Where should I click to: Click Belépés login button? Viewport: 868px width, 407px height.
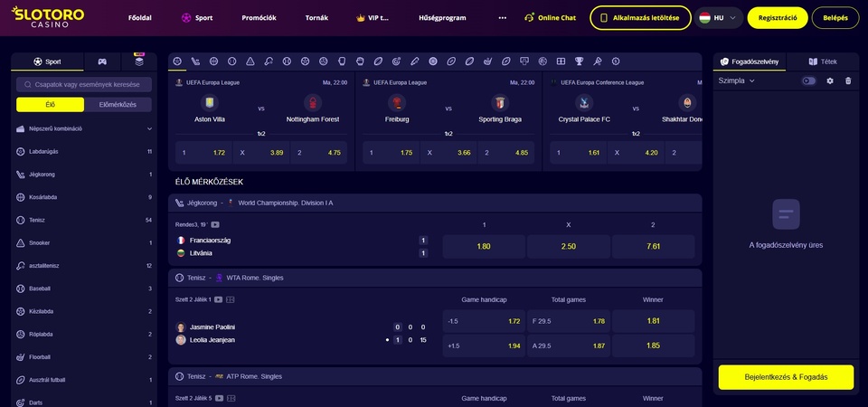tap(835, 18)
